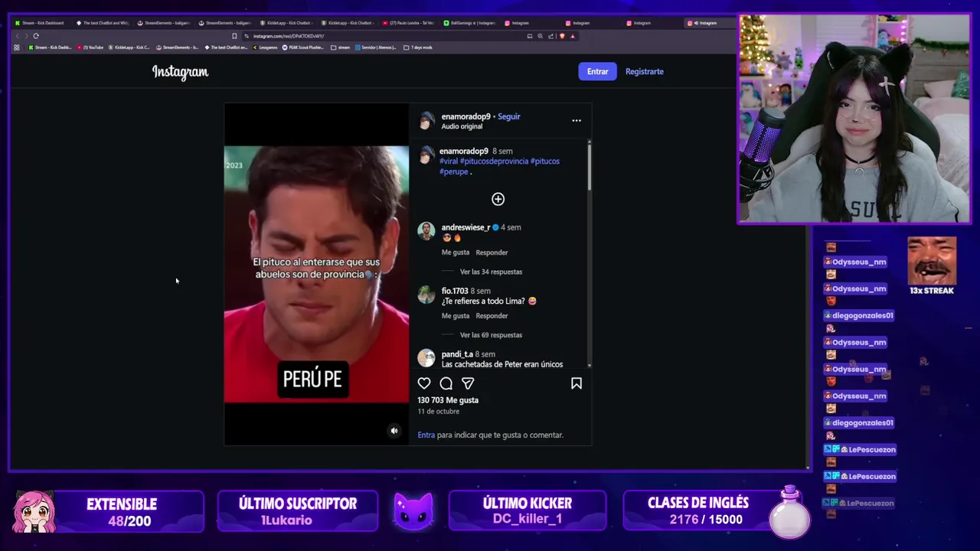The width and height of the screenshot is (980, 551).
Task: Click the YouTube bookmark
Action: pos(90,47)
